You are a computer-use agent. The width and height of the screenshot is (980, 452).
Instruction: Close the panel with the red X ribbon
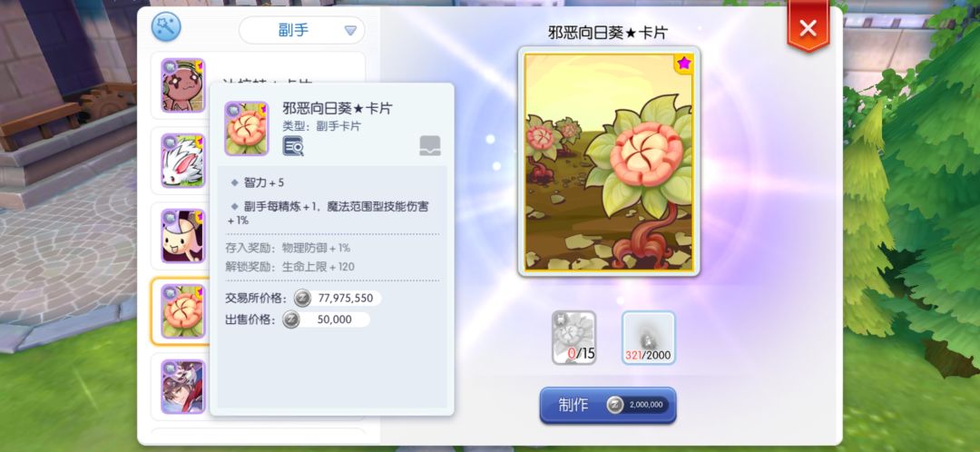click(808, 27)
